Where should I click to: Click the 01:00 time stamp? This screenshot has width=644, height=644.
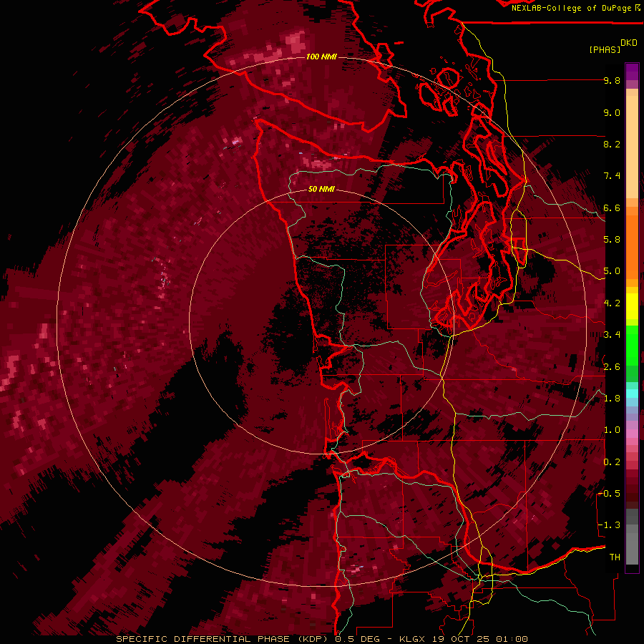pyautogui.click(x=512, y=639)
